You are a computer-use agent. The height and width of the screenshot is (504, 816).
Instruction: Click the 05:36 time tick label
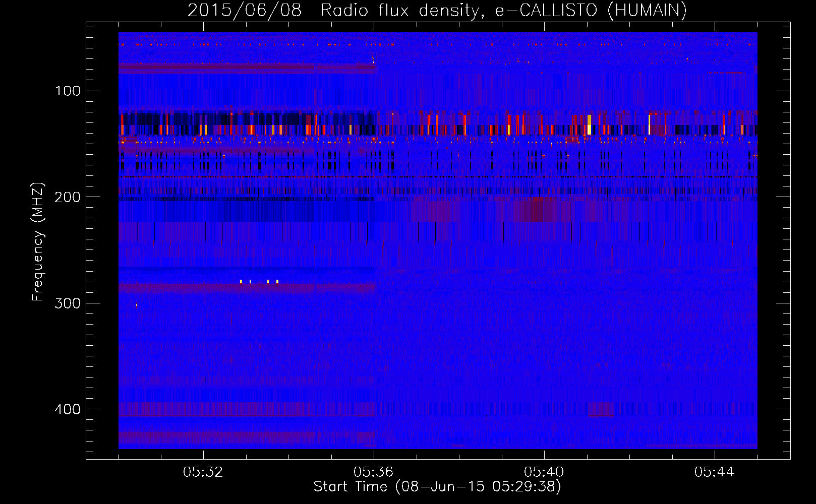pos(373,472)
